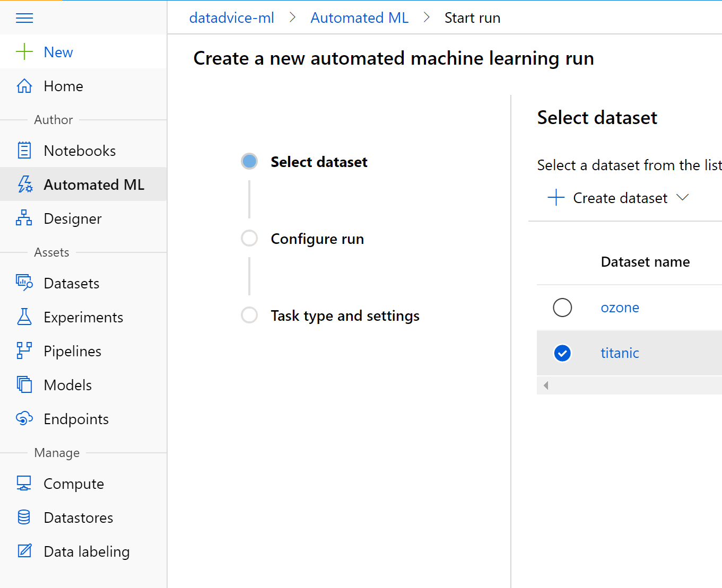Click Home in the left menu
Viewport: 722px width, 588px height.
point(63,86)
